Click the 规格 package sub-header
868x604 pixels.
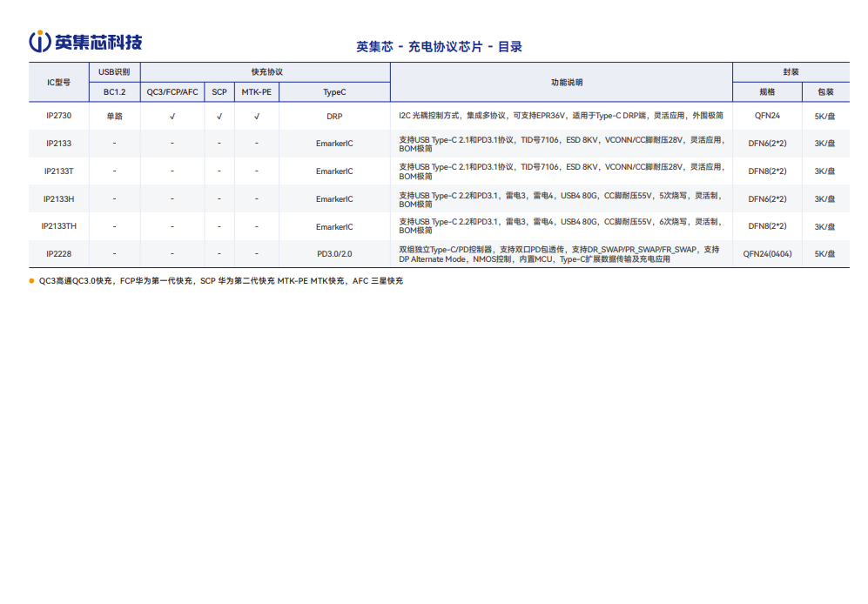(767, 92)
